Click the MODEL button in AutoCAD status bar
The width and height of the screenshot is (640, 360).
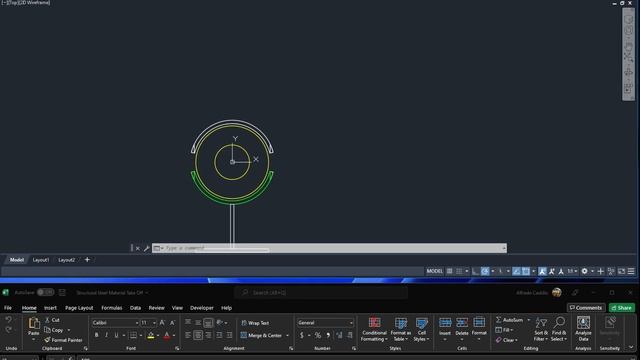pos(434,271)
